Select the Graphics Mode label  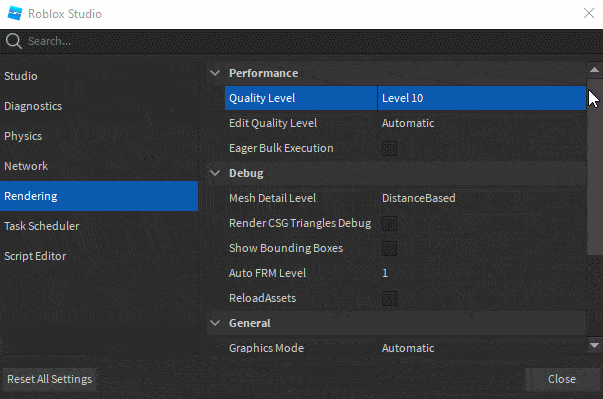[267, 348]
